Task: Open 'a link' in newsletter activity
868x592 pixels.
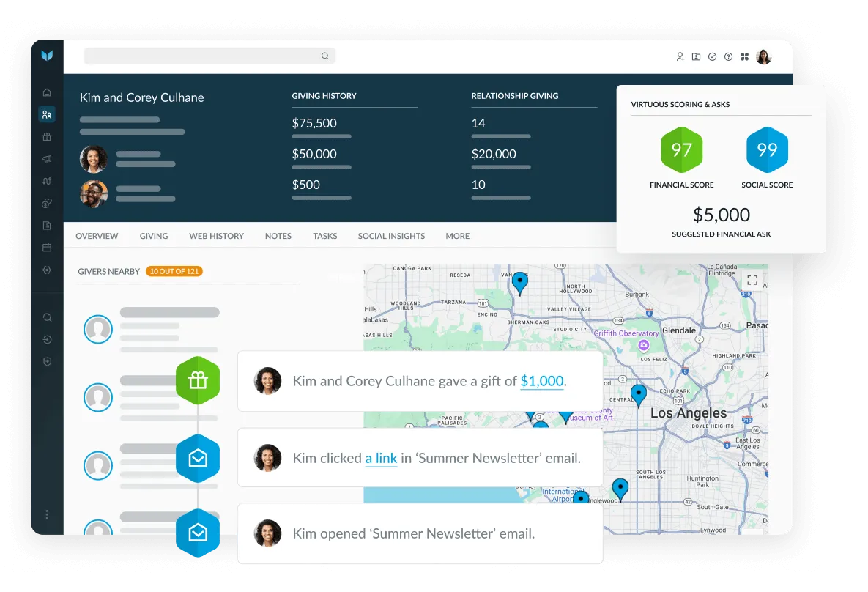Action: click(382, 459)
